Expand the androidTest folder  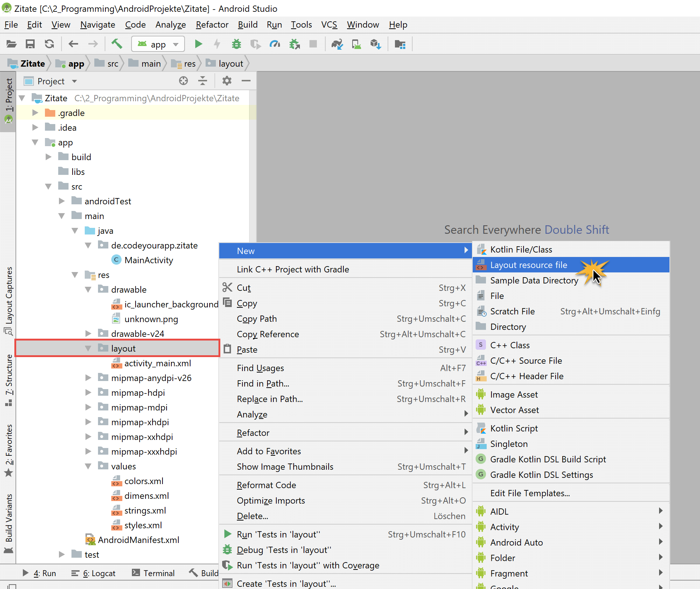coord(62,201)
